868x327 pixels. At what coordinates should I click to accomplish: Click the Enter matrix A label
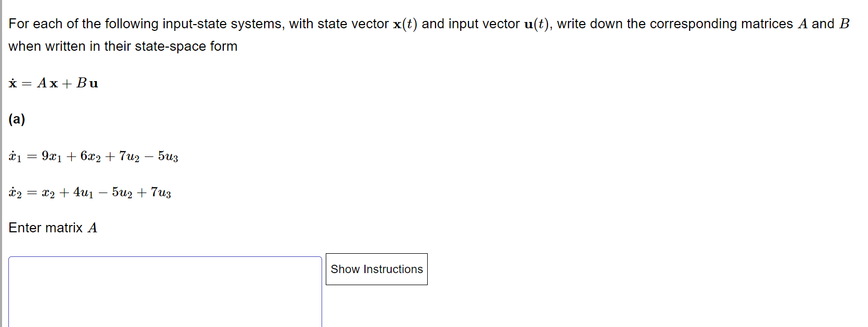[52, 228]
